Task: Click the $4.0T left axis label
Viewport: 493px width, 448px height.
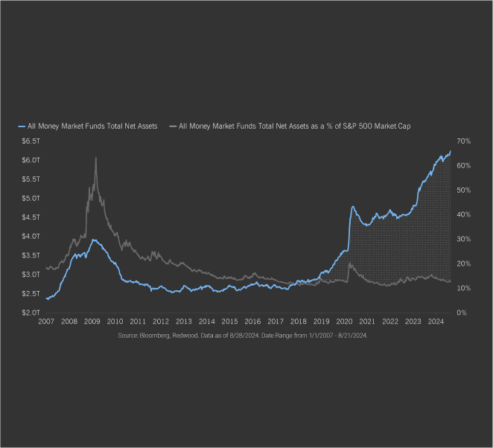Action: coord(31,236)
